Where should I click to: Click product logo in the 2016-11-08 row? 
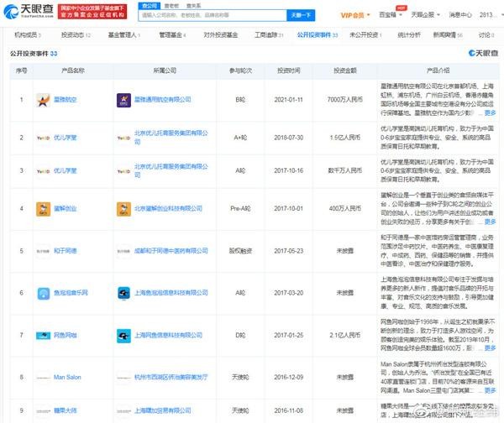(44, 411)
